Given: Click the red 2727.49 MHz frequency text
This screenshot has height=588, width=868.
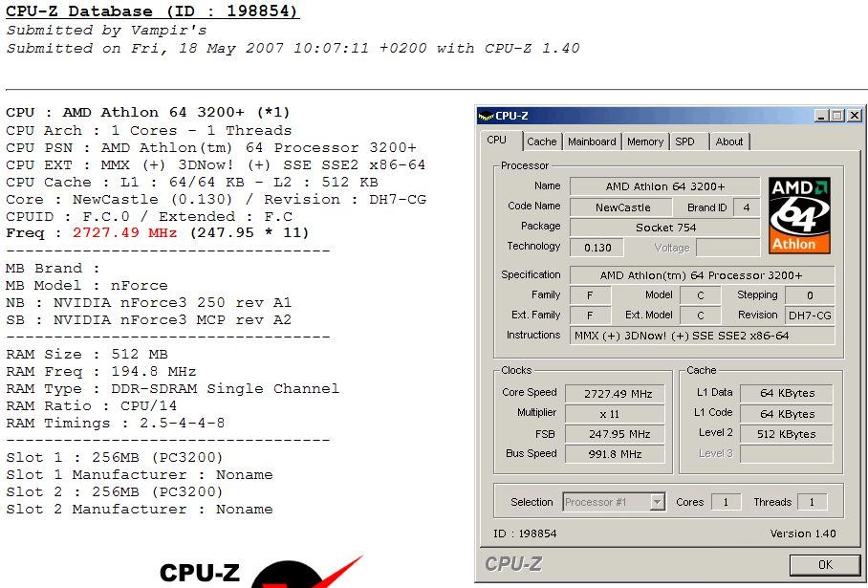Looking at the screenshot, I should [x=124, y=232].
